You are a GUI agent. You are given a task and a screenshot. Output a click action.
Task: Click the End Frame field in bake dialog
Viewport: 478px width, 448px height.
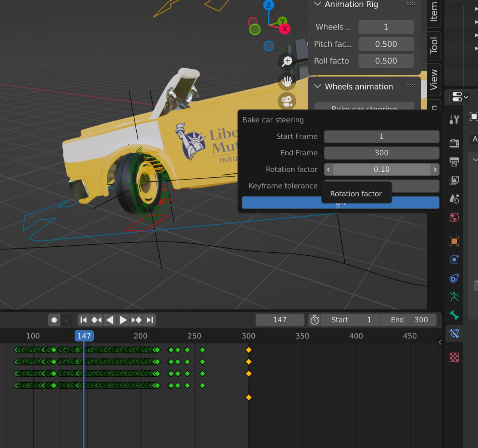(x=381, y=153)
